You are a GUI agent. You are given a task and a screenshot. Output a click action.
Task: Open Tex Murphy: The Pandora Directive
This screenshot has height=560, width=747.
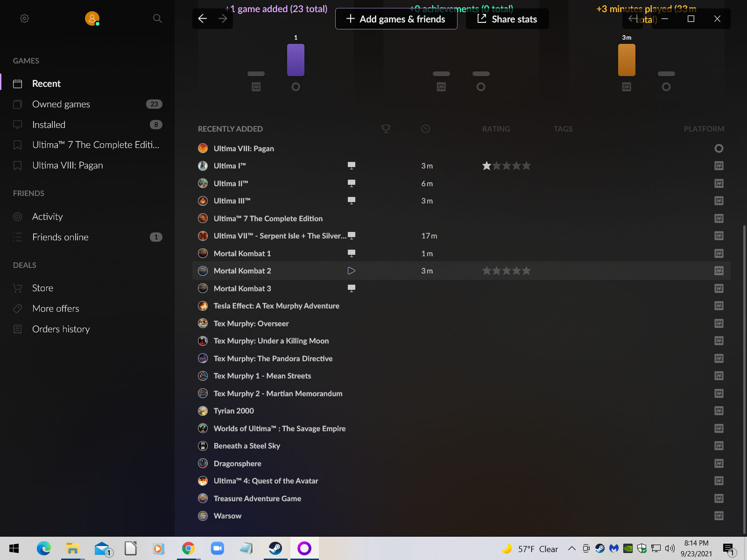273,358
